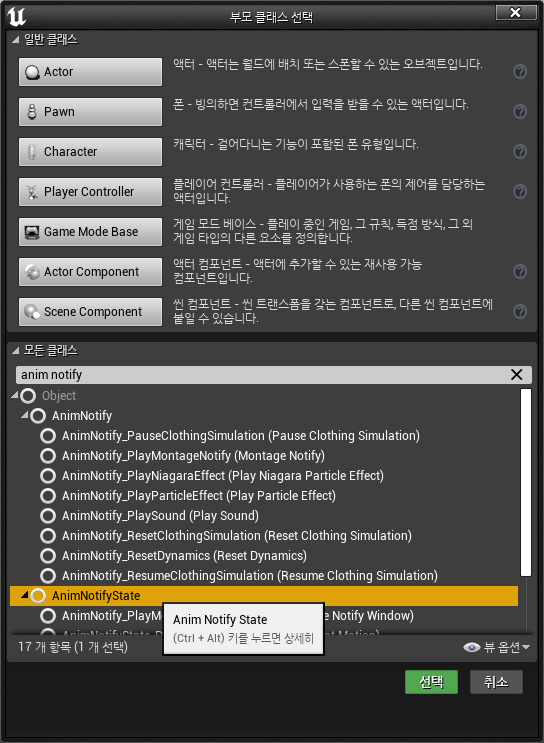Click class icon beside AnimNotify_PlayNiagaraEffect
The image size is (544, 743).
click(x=48, y=475)
